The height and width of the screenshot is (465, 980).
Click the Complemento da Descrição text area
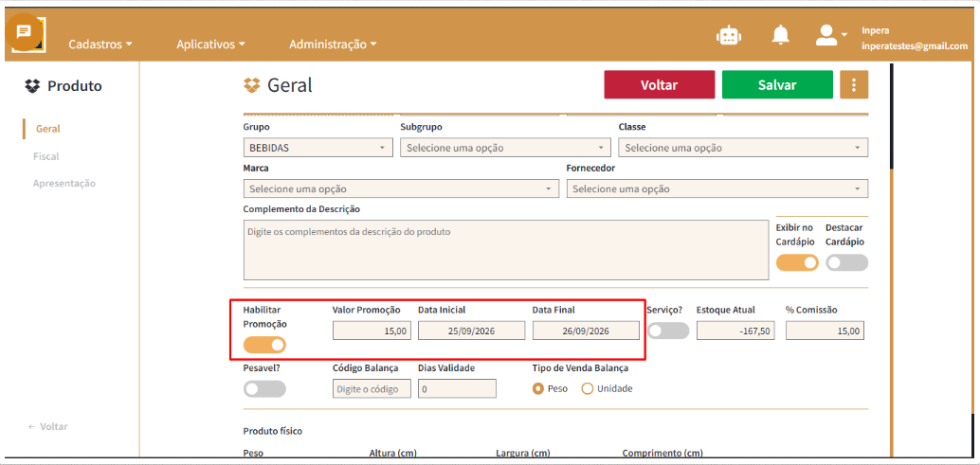click(505, 250)
